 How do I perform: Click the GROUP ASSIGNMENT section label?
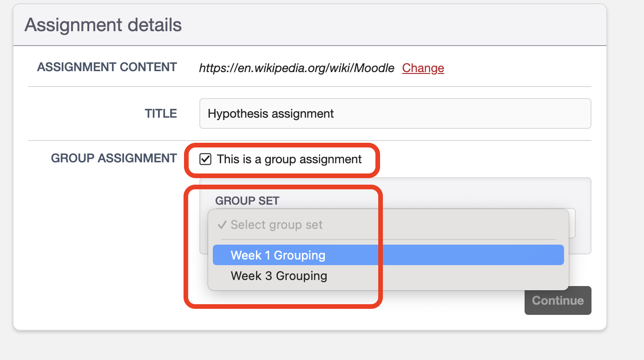tap(114, 158)
